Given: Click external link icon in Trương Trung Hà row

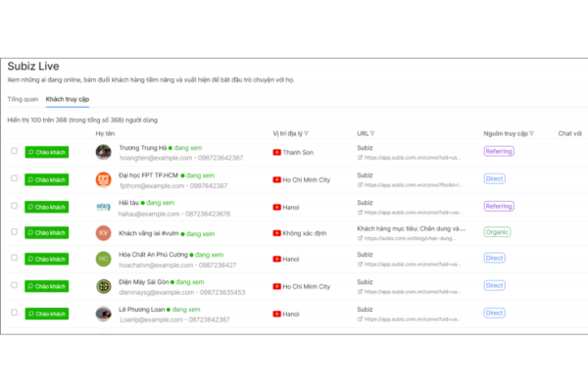Looking at the screenshot, I should [x=360, y=158].
